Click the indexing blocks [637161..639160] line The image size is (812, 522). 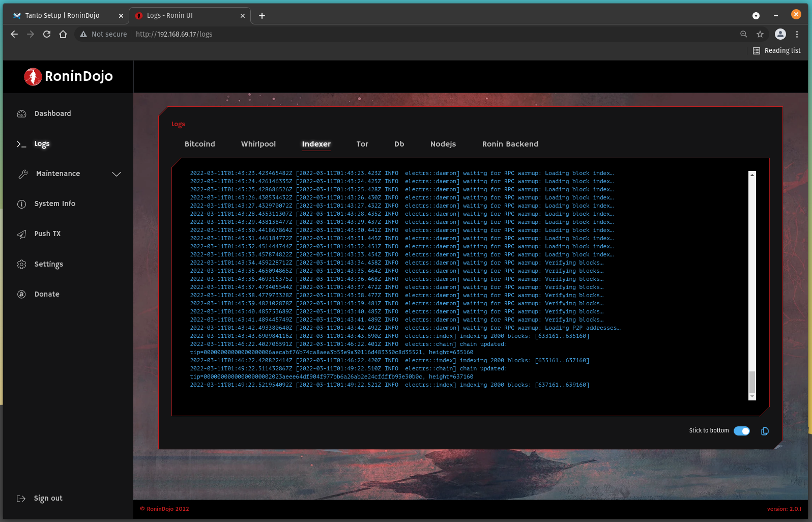390,385
